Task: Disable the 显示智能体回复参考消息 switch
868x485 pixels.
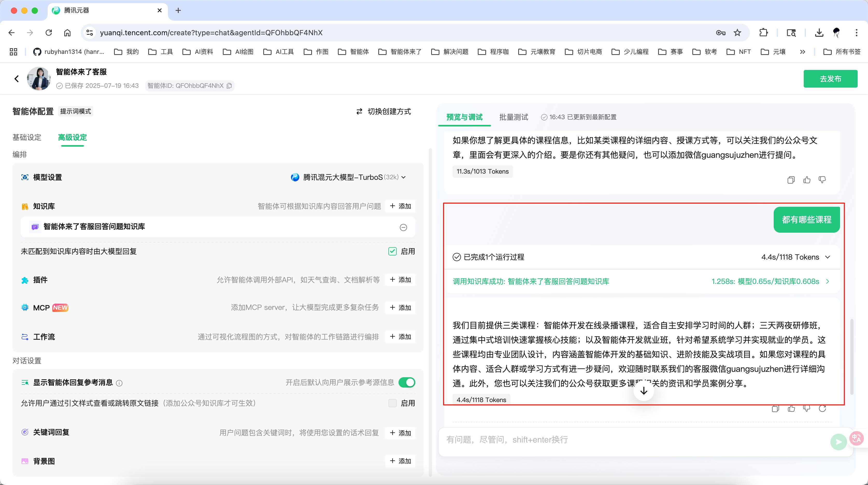Action: 407,383
